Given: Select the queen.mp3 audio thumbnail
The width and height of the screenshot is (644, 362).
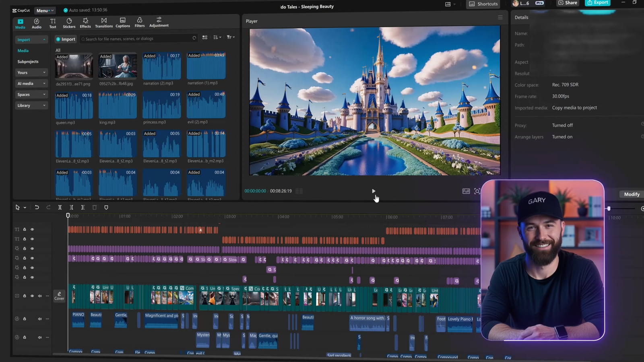Looking at the screenshot, I should (74, 105).
